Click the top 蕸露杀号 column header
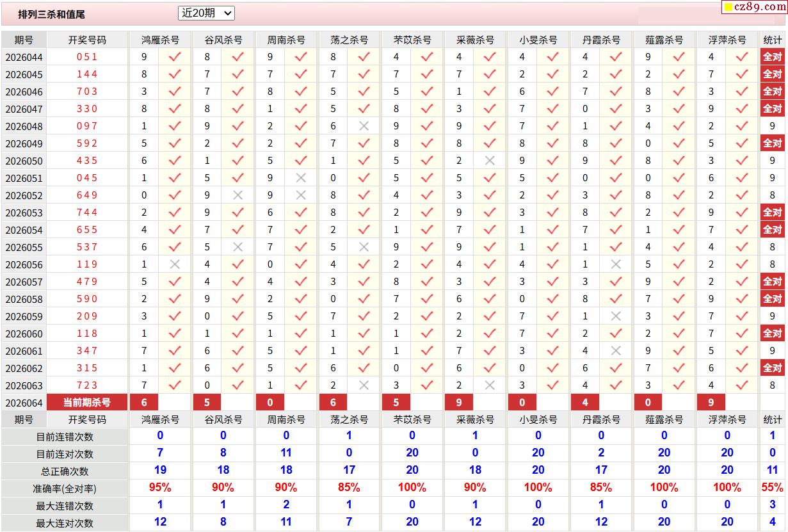 tap(664, 40)
